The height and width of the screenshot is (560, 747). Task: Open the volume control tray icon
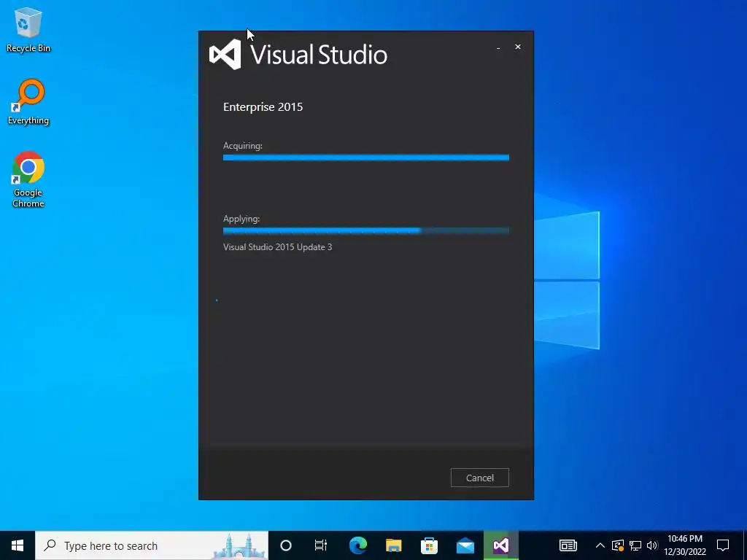[652, 545]
